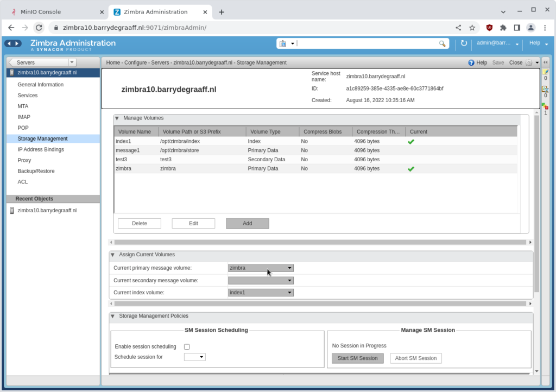Open the Chrome three-dot menu
Screen dimensions: 556x392
545,28
